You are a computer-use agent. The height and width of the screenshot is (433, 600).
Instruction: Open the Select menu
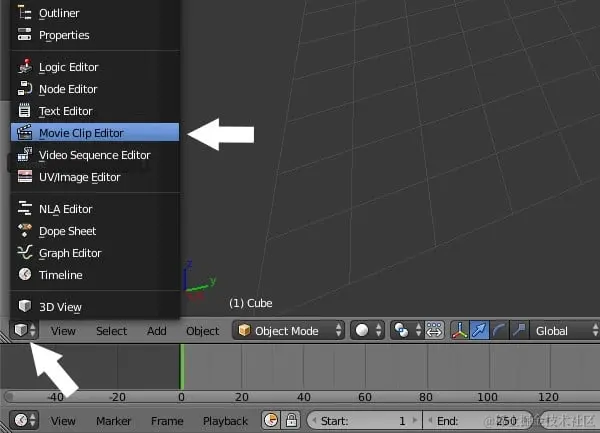pos(111,331)
